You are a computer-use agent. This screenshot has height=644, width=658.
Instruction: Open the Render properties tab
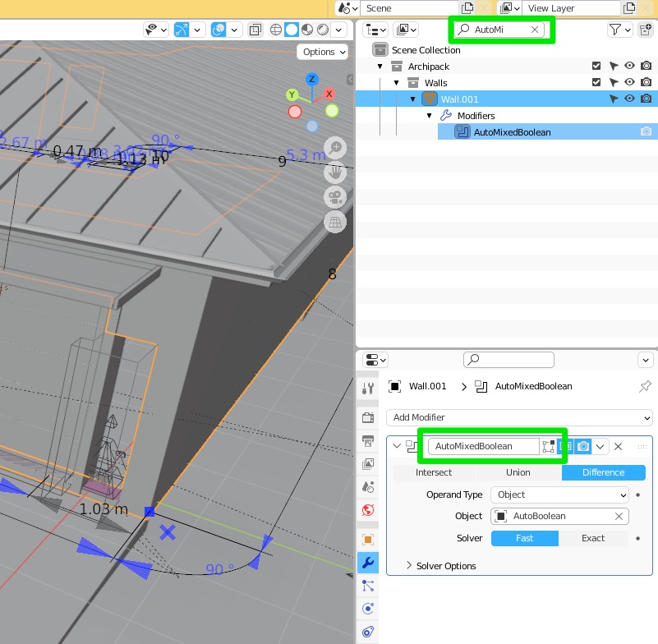click(x=368, y=417)
